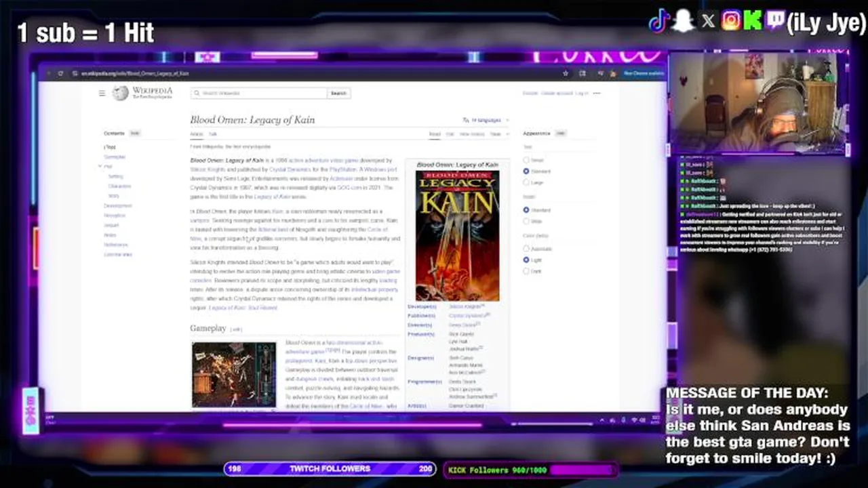Screen dimensions: 868x488
Task: Hide the Contents sidebar
Action: pyautogui.click(x=135, y=134)
